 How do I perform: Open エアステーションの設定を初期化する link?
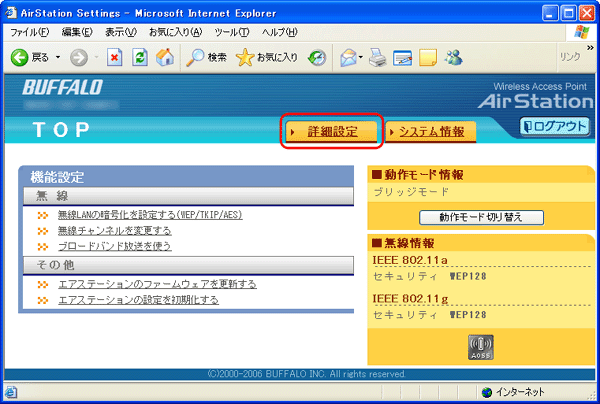(x=138, y=300)
